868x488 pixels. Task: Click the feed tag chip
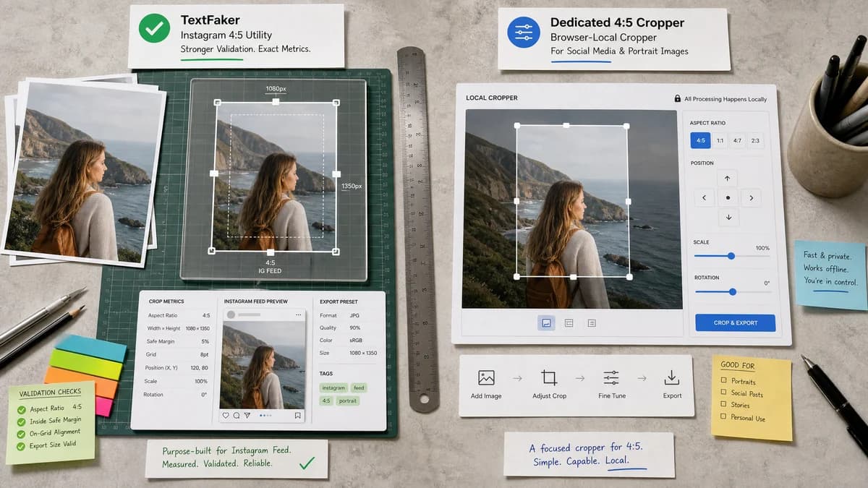click(360, 388)
